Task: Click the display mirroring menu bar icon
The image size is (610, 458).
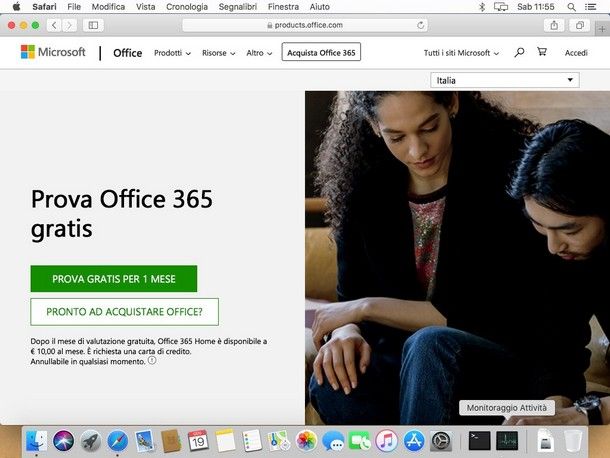Action: pos(501,7)
